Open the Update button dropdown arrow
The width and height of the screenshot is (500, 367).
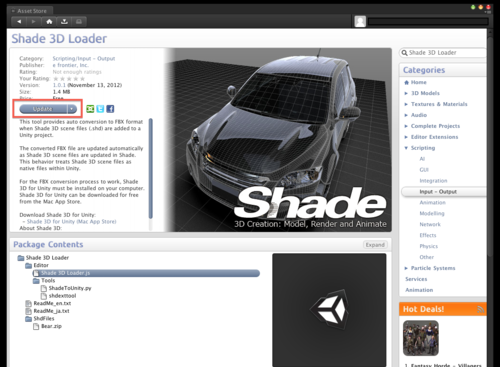72,109
